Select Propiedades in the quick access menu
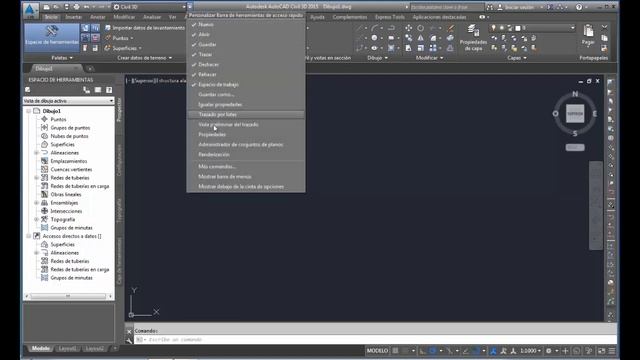This screenshot has height=360, width=640. [246, 134]
